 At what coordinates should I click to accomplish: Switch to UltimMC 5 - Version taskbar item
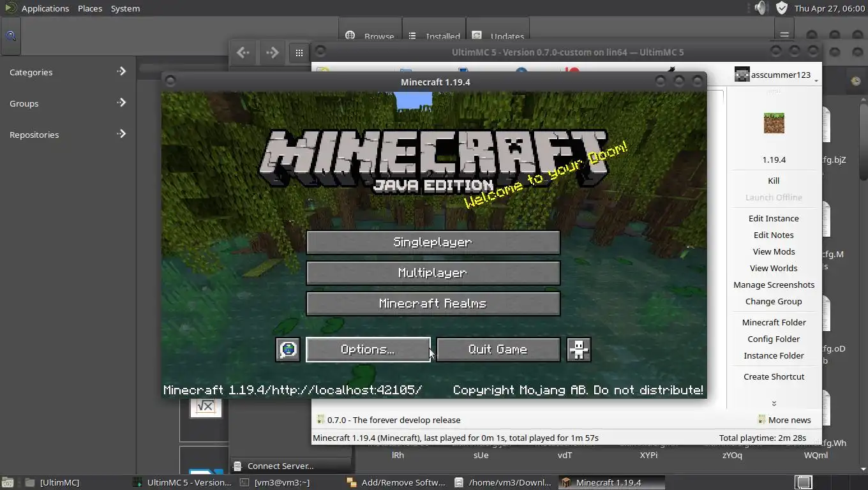(183, 482)
